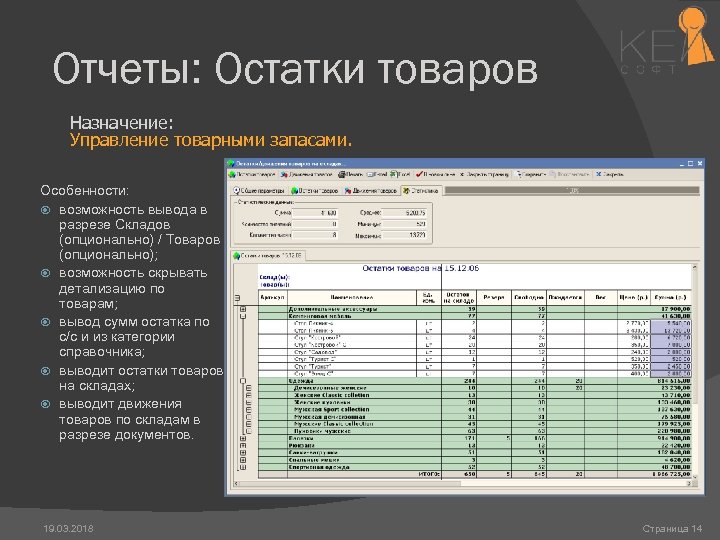Click the Свободно column header
The width and height of the screenshot is (720, 540).
[x=529, y=298]
